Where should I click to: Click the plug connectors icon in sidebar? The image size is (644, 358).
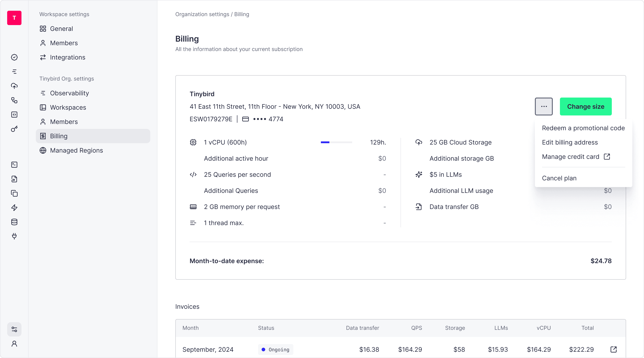click(x=14, y=236)
